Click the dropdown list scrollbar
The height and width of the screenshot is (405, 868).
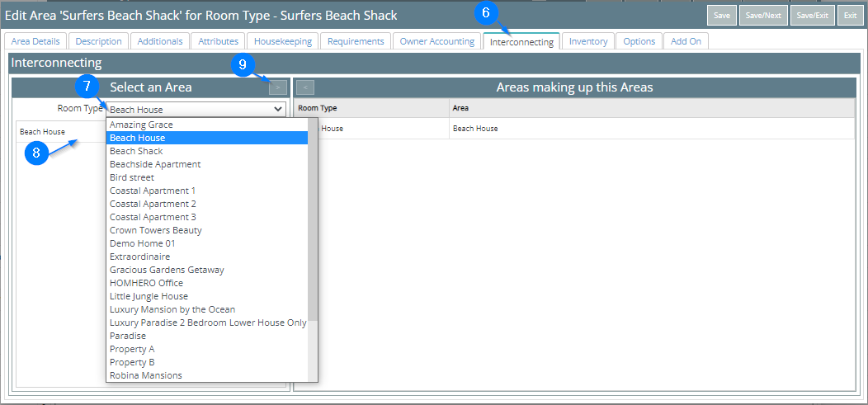[313, 223]
